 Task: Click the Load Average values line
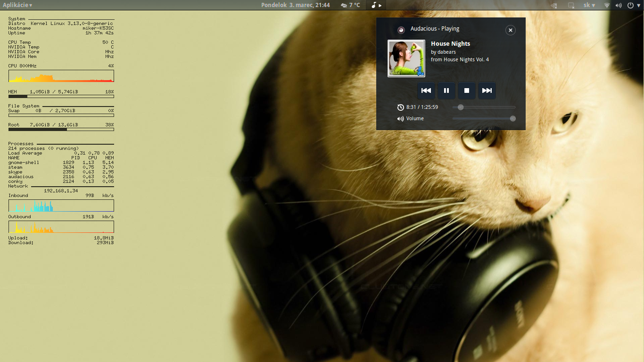coord(61,153)
